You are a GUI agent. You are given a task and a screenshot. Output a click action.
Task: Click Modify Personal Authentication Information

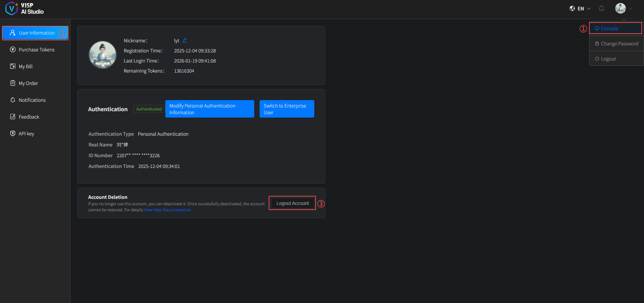pyautogui.click(x=209, y=109)
